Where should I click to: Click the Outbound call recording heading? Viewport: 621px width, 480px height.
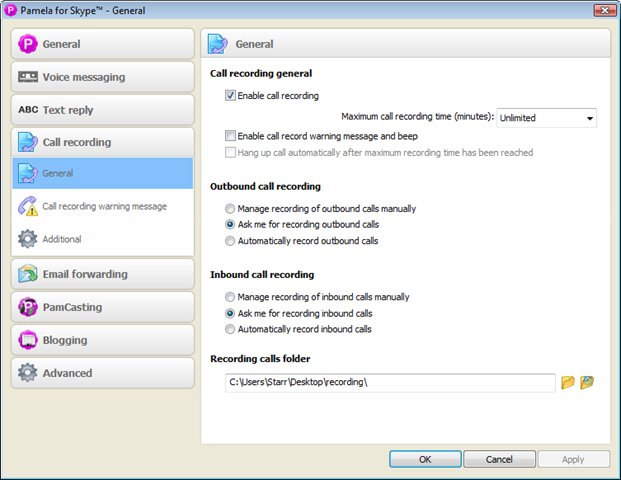(x=265, y=186)
